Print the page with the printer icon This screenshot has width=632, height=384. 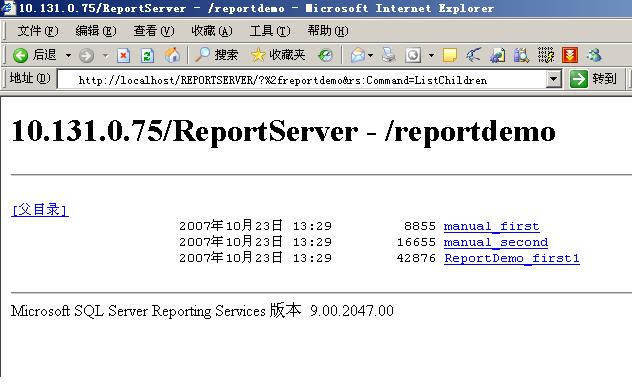pos(389,55)
